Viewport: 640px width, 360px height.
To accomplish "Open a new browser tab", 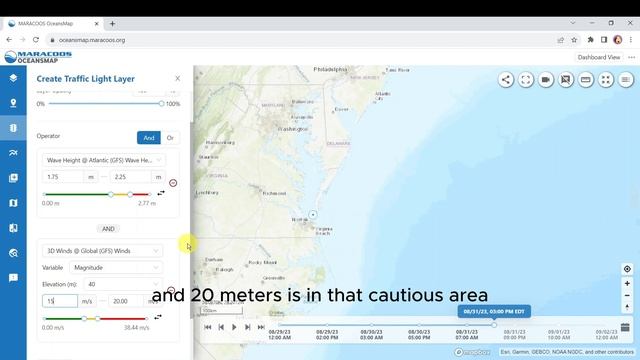I will (x=112, y=24).
